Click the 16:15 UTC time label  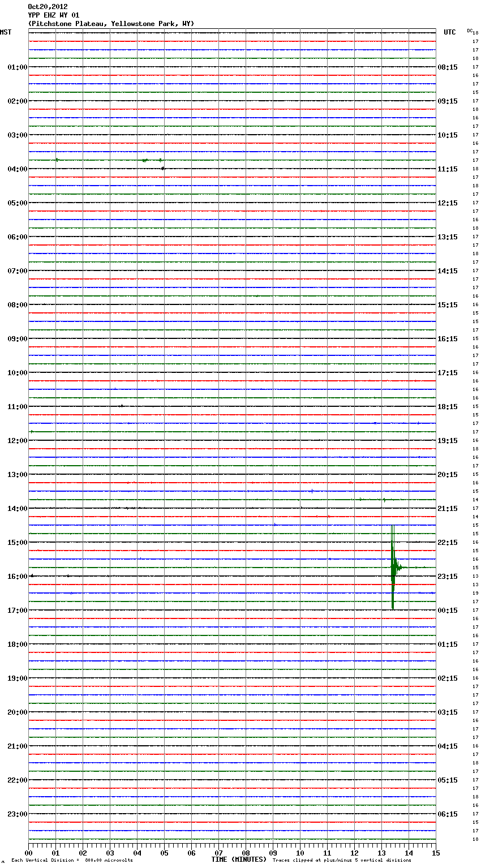(448, 339)
